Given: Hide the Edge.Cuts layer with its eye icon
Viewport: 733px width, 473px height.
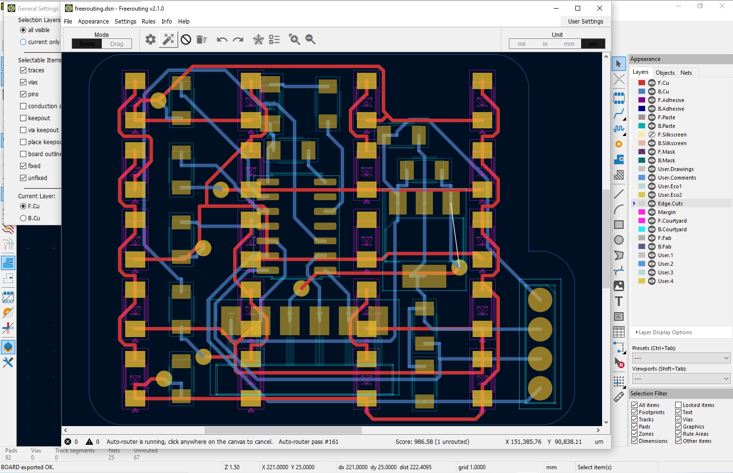Looking at the screenshot, I should tap(651, 204).
